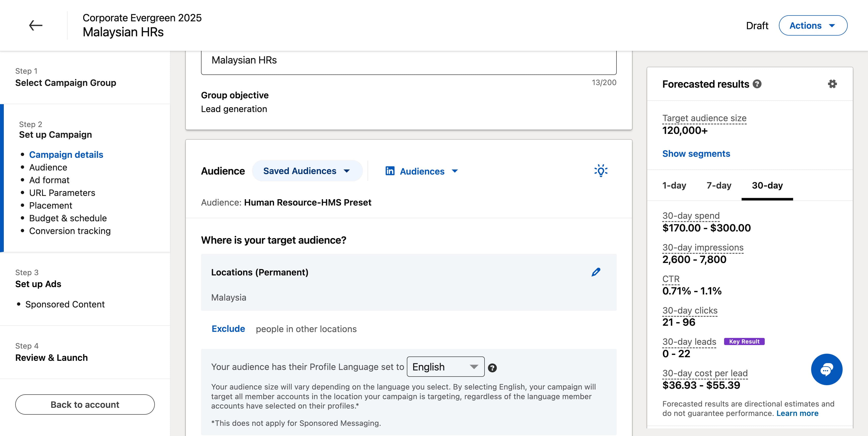Open the English profile language dropdown

(445, 367)
